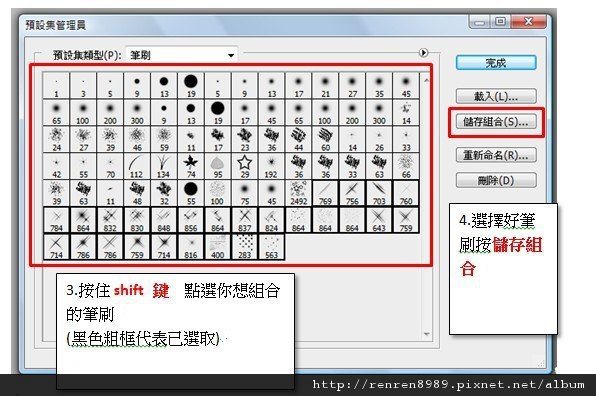Click the 刪除(D) button
Viewport: 596px width, 396px height.
click(496, 180)
